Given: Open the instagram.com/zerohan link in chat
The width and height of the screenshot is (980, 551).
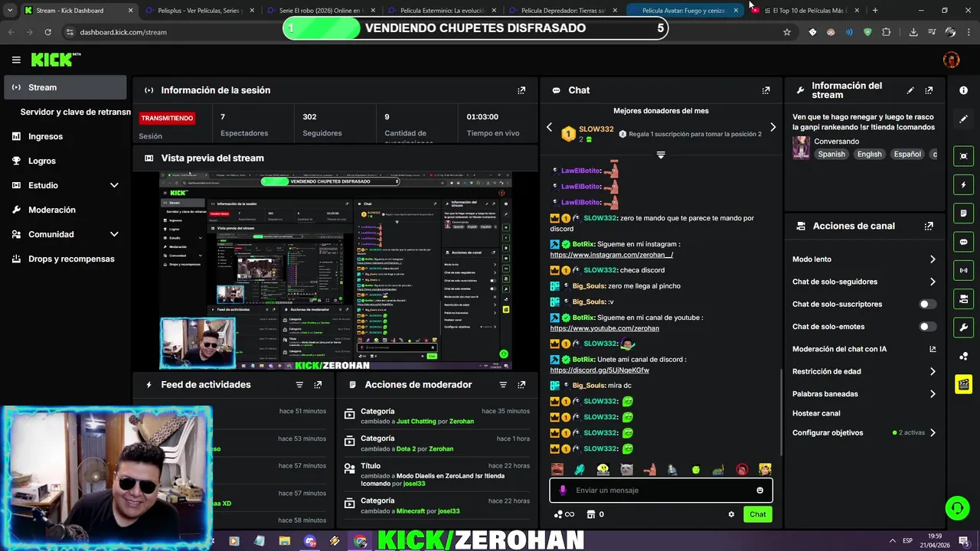Looking at the screenshot, I should tap(612, 255).
